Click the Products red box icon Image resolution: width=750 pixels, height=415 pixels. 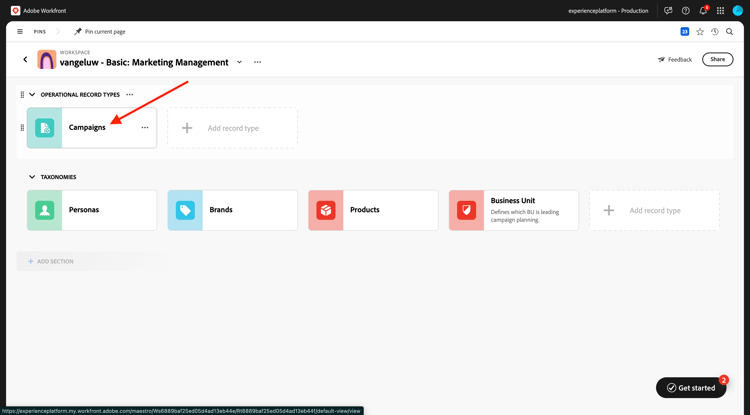click(x=326, y=210)
